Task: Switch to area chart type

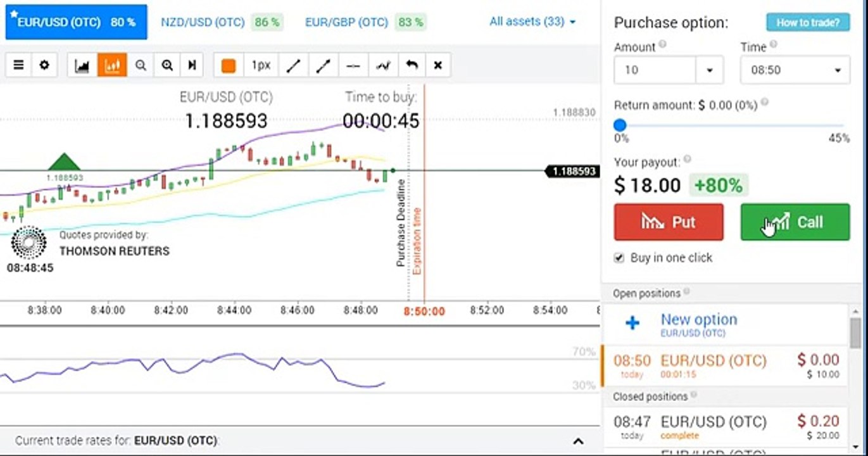Action: pos(82,65)
